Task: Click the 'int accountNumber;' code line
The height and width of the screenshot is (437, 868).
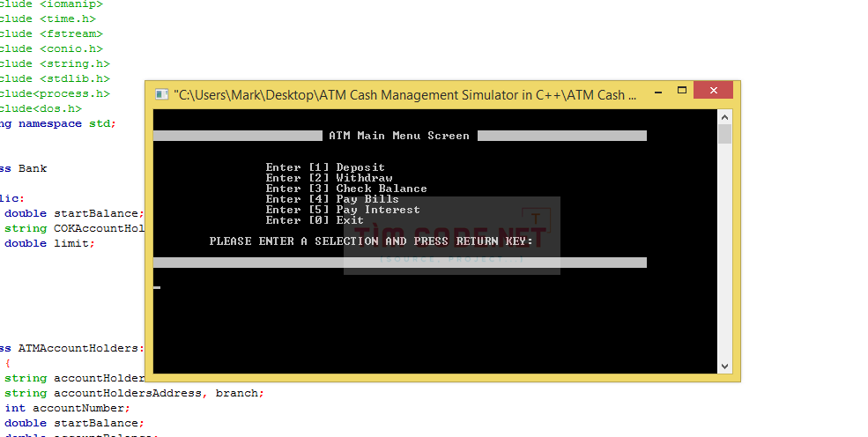Action: point(68,408)
